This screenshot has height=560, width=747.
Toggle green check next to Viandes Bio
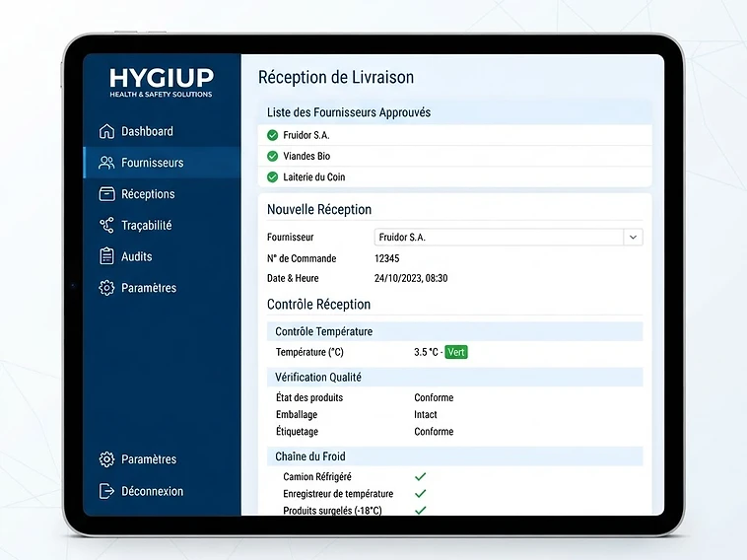tap(273, 156)
